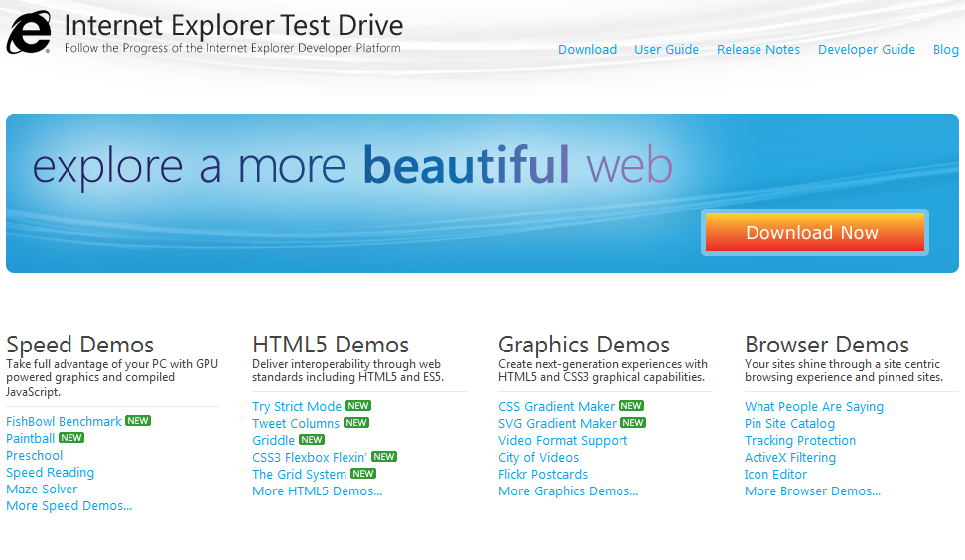Open the Tweet Columns demo
The image size is (965, 560).
296,423
